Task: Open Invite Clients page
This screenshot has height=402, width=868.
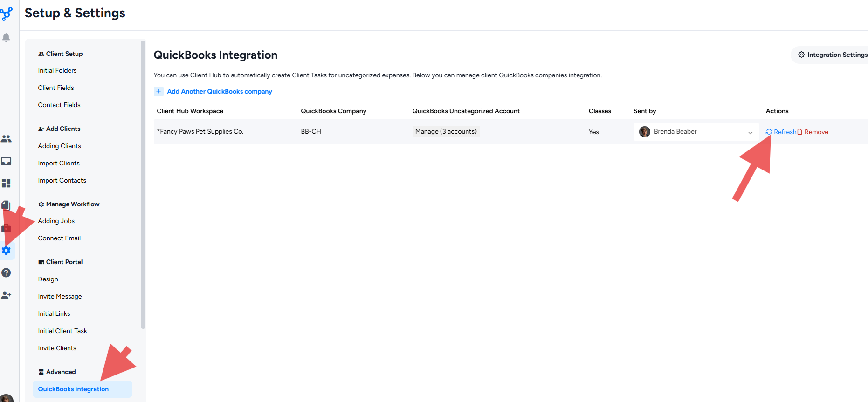Action: coord(57,348)
